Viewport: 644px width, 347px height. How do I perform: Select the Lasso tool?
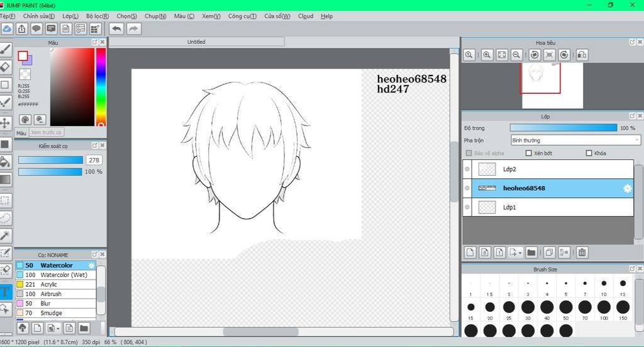tap(5, 218)
